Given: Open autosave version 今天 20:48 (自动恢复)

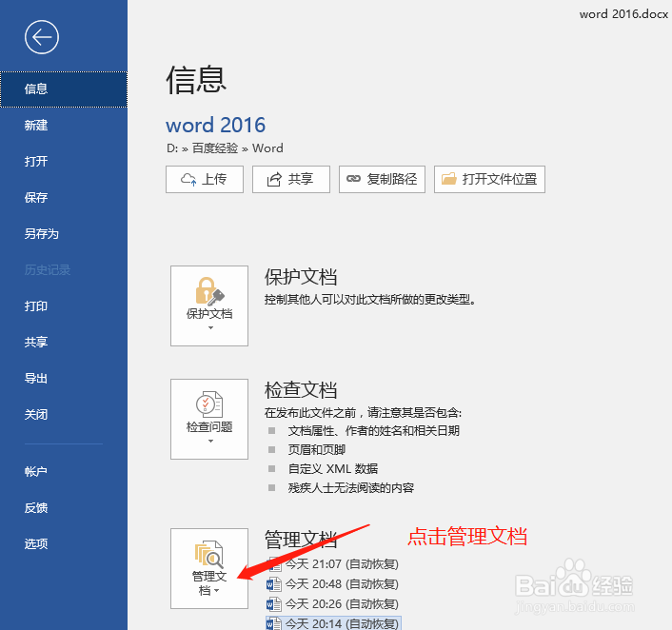Looking at the screenshot, I should click(x=333, y=584).
